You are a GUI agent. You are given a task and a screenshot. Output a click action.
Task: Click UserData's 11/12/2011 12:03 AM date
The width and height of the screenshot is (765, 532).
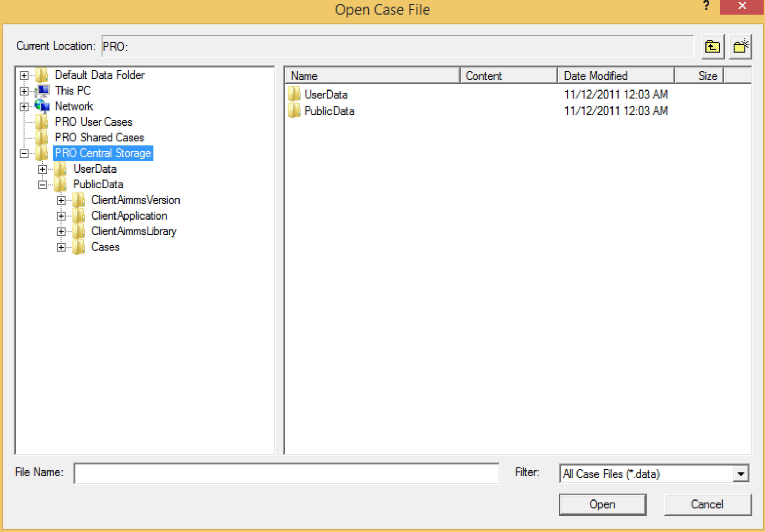[616, 95]
